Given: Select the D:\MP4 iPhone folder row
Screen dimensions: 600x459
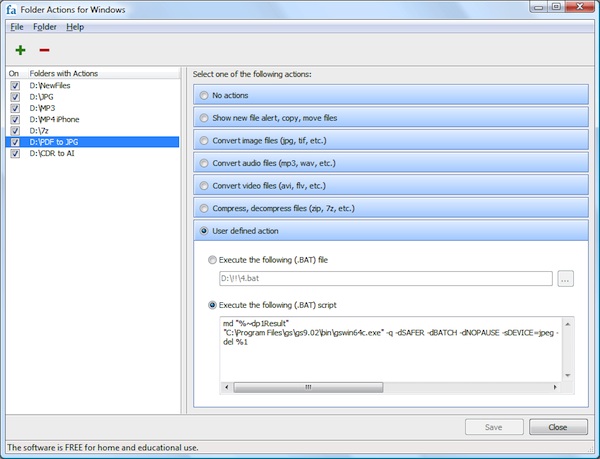Looking at the screenshot, I should [92, 119].
